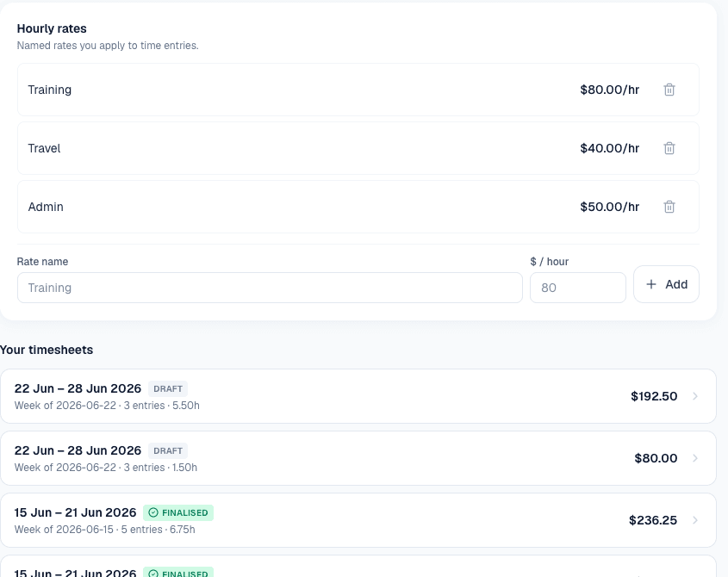Delete the Travel hourly rate
The image size is (728, 577).
point(669,148)
